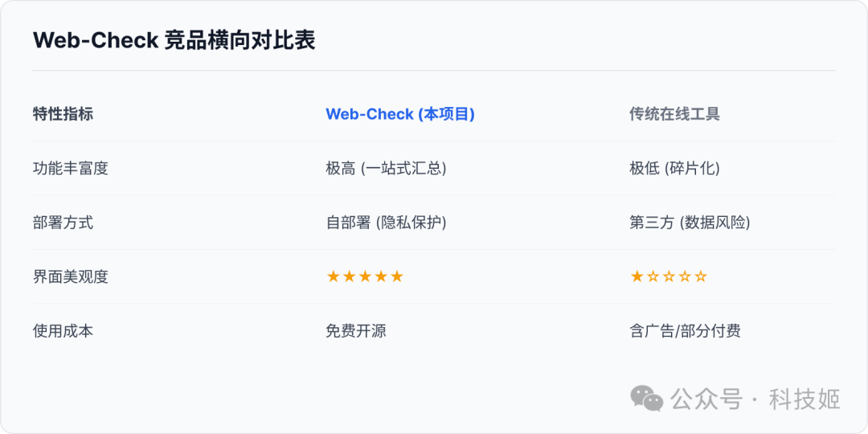The width and height of the screenshot is (868, 434).
Task: Click the "含广告/部分付费" cost cell
Action: coord(685,330)
